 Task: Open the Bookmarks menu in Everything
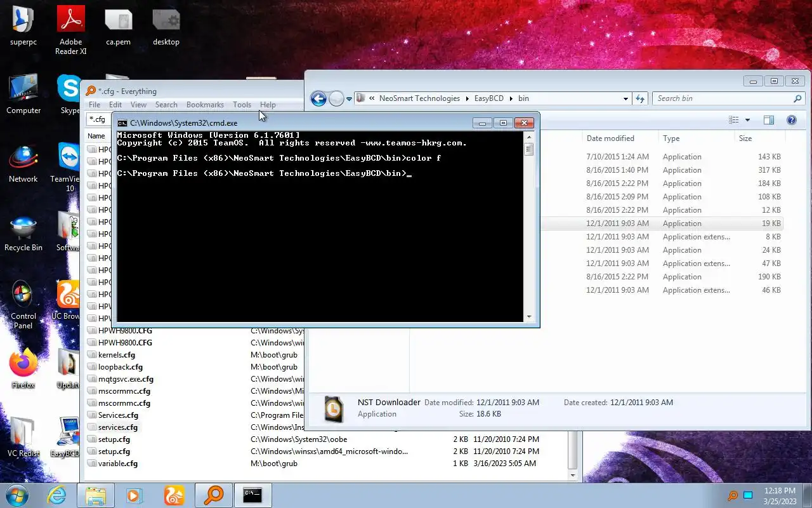tap(205, 105)
